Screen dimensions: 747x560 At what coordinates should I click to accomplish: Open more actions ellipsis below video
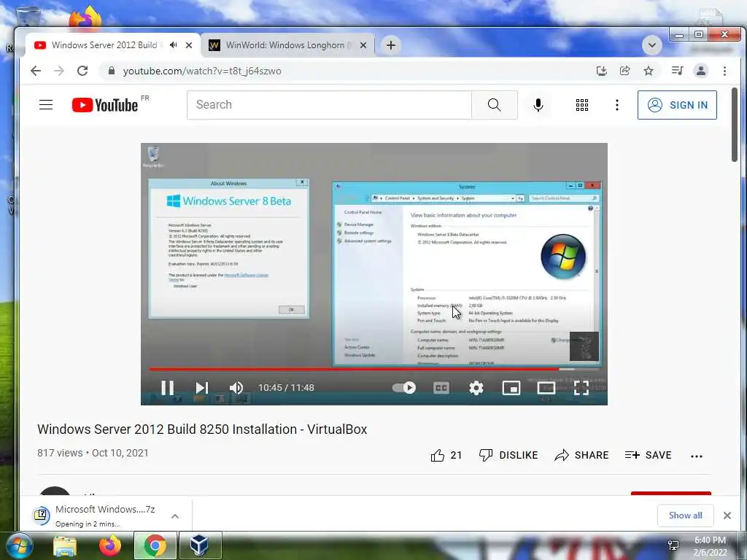pyautogui.click(x=697, y=456)
